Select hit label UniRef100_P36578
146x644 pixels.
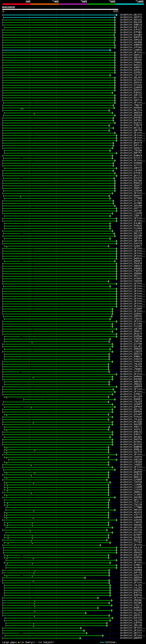point(131,271)
